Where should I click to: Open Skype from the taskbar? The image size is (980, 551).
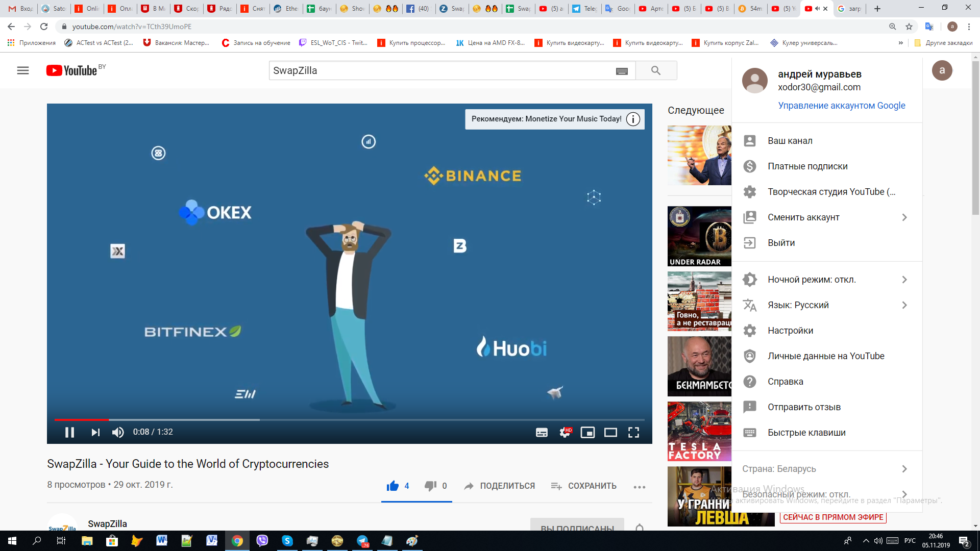point(287,541)
